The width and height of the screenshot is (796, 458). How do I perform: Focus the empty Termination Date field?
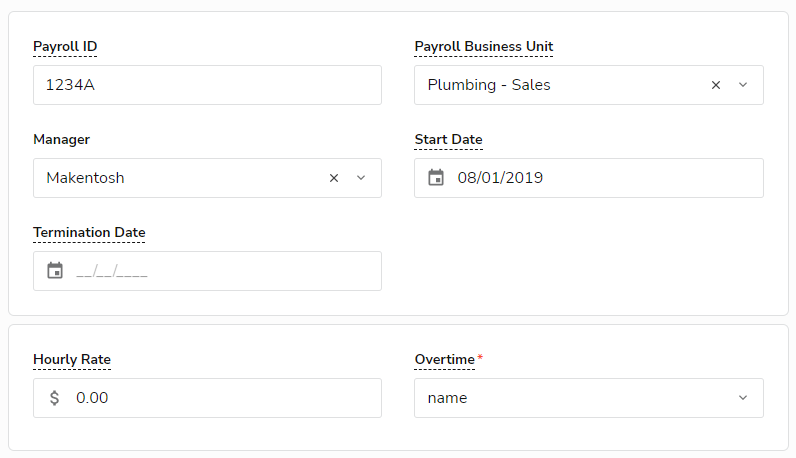coord(220,271)
